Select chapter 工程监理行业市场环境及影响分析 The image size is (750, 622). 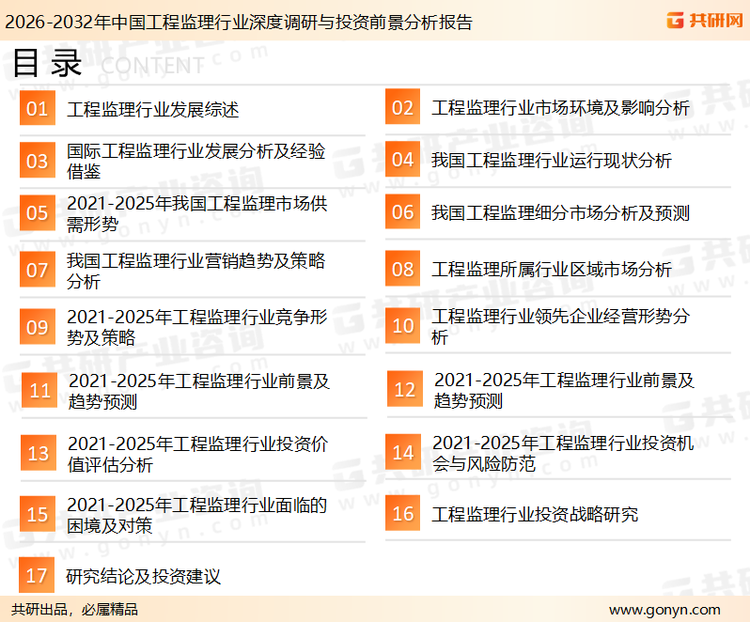point(561,108)
